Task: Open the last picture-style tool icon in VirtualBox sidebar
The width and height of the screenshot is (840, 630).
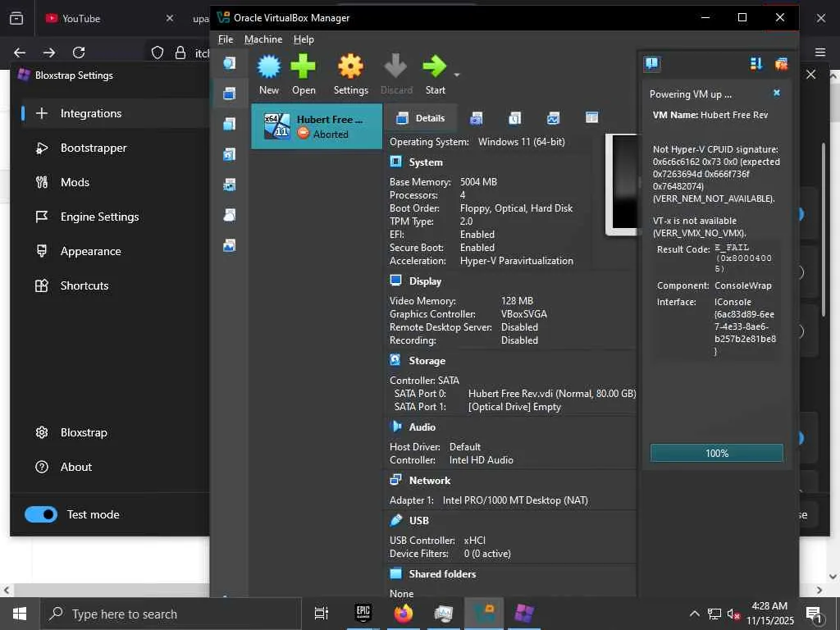Action: click(x=230, y=246)
